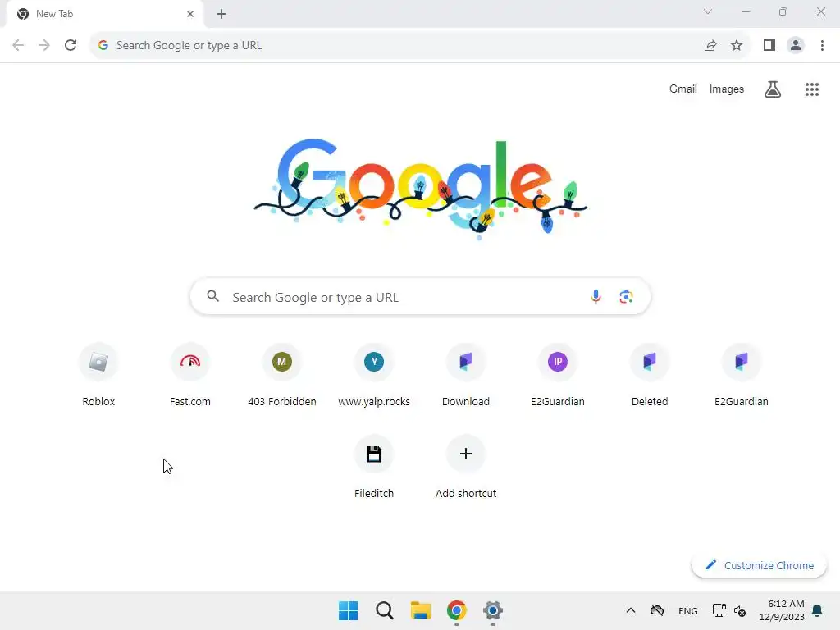
Task: Open the ENG language switcher
Action: [688, 610]
